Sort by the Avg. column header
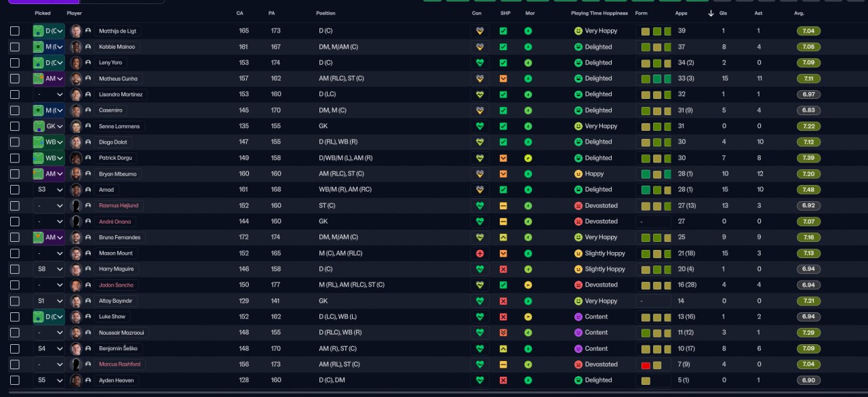868x397 pixels. coord(800,14)
